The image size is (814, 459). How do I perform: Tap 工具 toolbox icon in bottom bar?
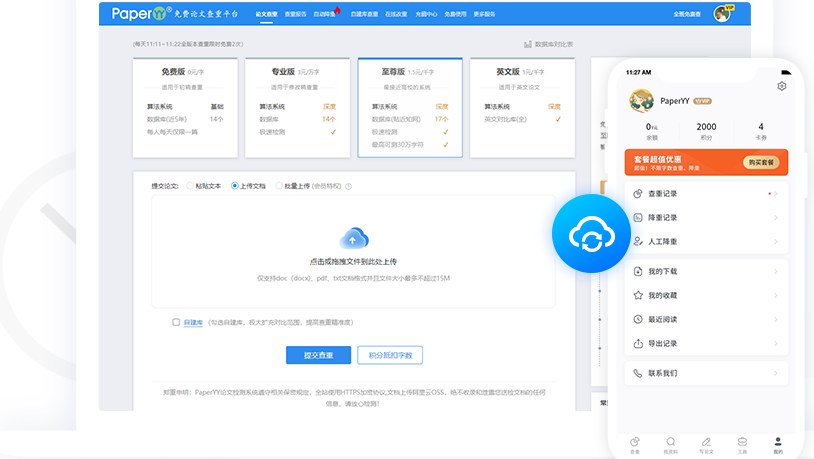tap(742, 442)
